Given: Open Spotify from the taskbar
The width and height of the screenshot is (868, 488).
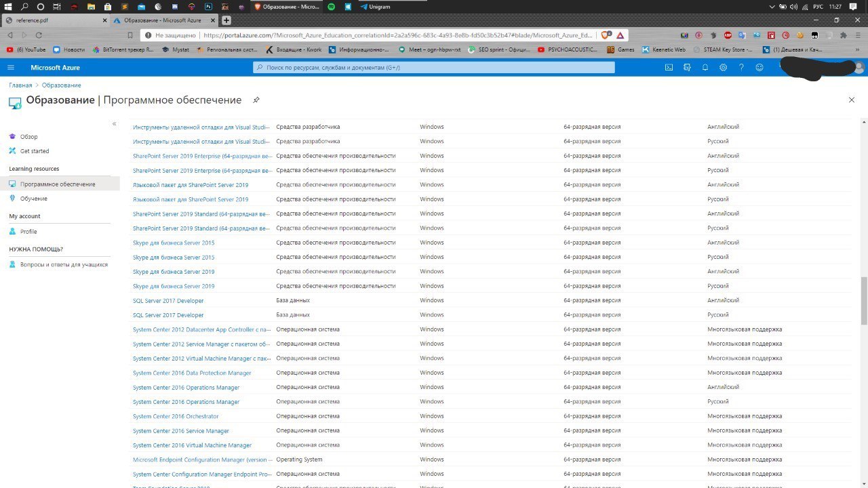Looking at the screenshot, I should click(x=332, y=7).
